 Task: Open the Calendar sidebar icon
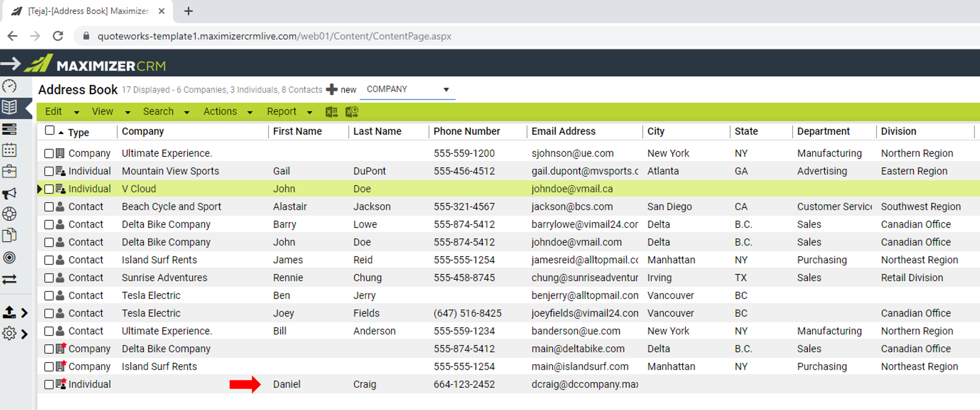click(9, 150)
